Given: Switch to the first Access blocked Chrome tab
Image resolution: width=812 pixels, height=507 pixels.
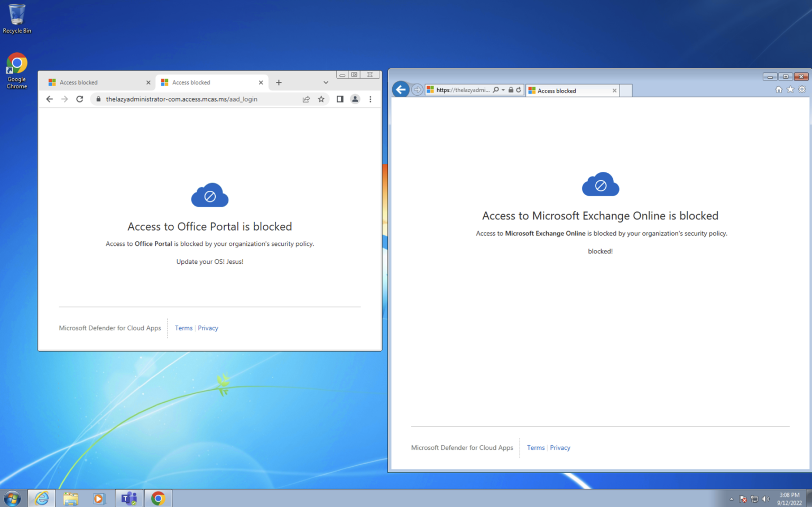Looking at the screenshot, I should point(99,82).
